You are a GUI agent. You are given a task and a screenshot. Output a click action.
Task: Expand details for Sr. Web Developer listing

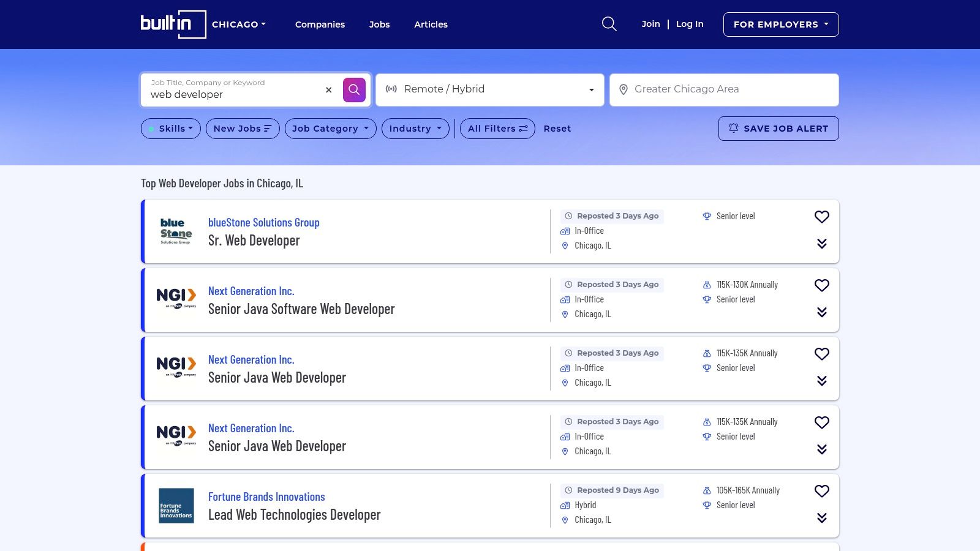[822, 244]
